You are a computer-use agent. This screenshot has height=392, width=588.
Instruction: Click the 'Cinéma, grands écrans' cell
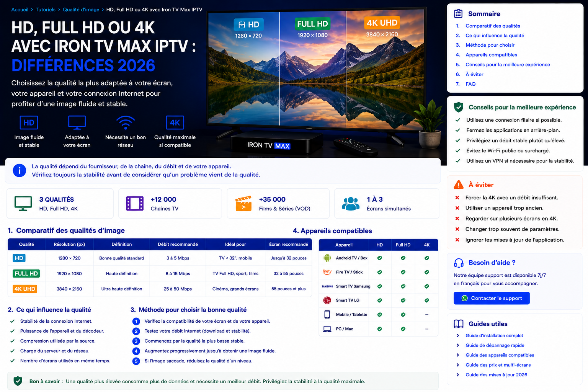(x=235, y=289)
